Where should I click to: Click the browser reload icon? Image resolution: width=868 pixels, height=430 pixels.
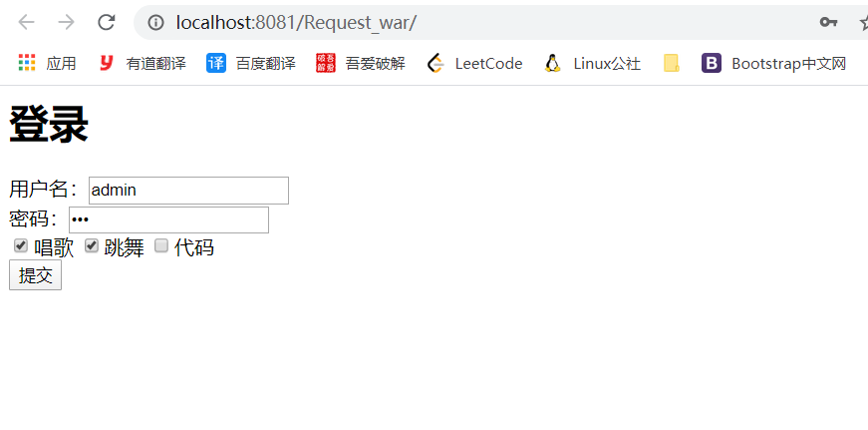107,22
